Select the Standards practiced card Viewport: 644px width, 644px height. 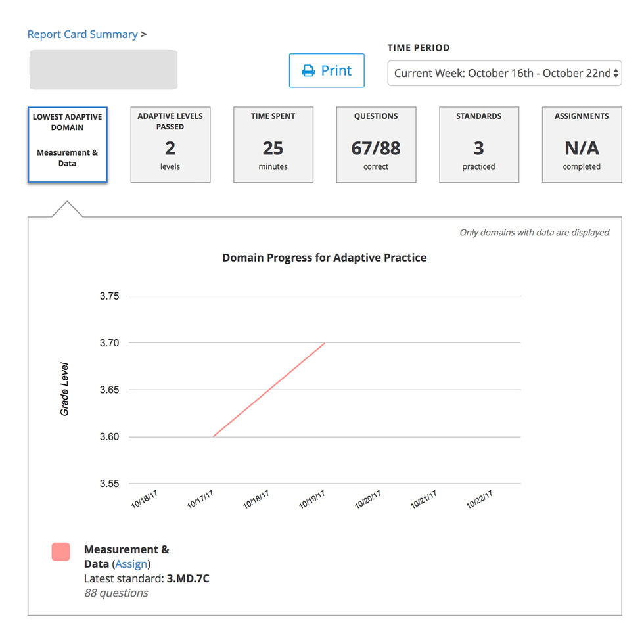pyautogui.click(x=479, y=145)
